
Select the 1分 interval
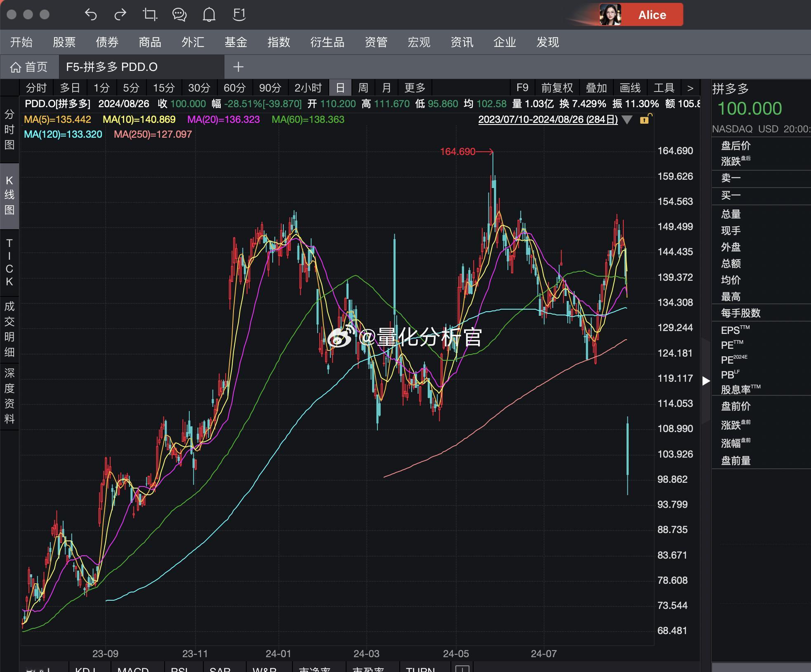101,88
